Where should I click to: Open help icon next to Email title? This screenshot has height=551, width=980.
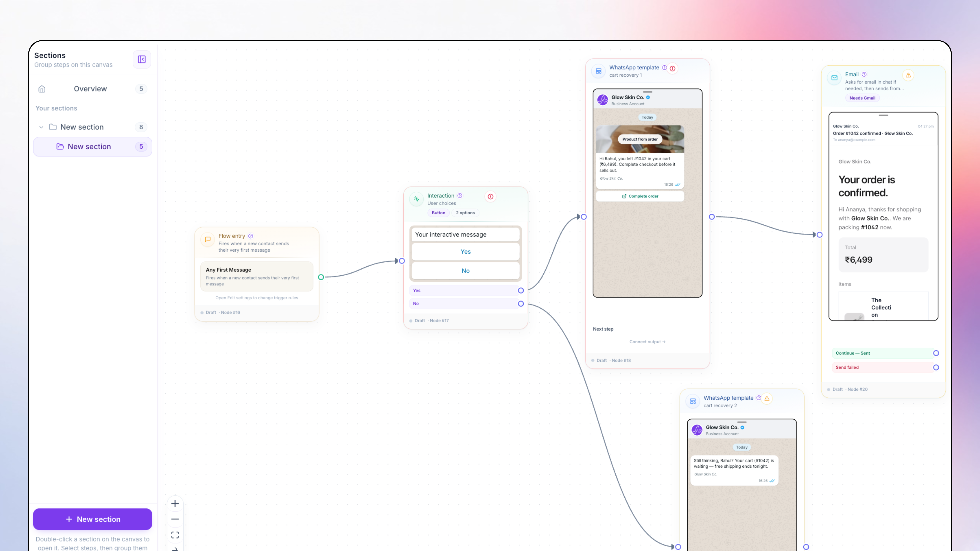[864, 75]
